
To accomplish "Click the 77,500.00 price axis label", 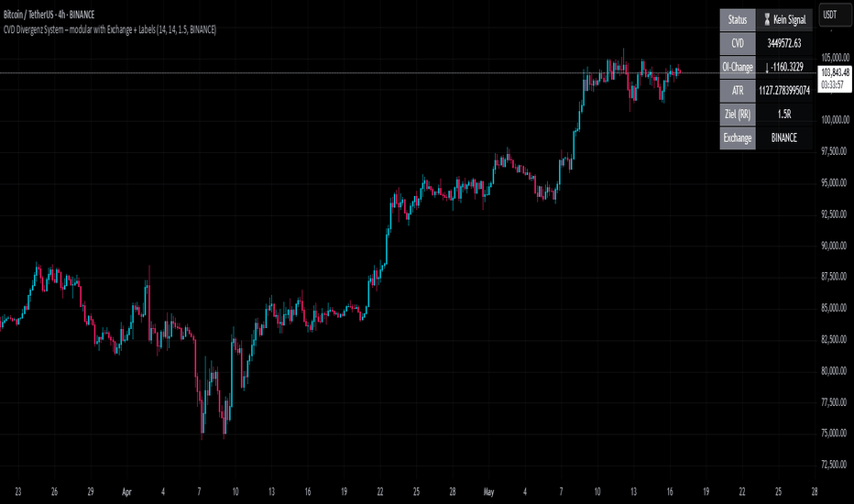I will [834, 402].
